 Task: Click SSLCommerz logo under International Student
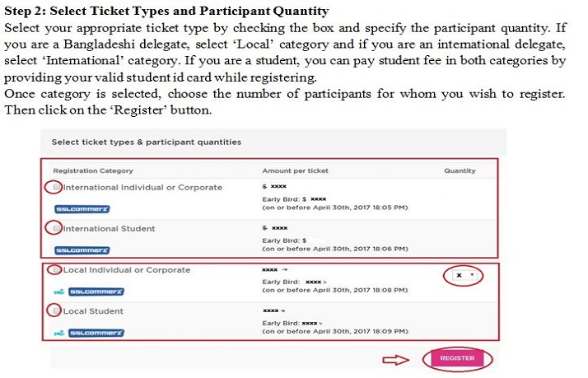tap(82, 250)
